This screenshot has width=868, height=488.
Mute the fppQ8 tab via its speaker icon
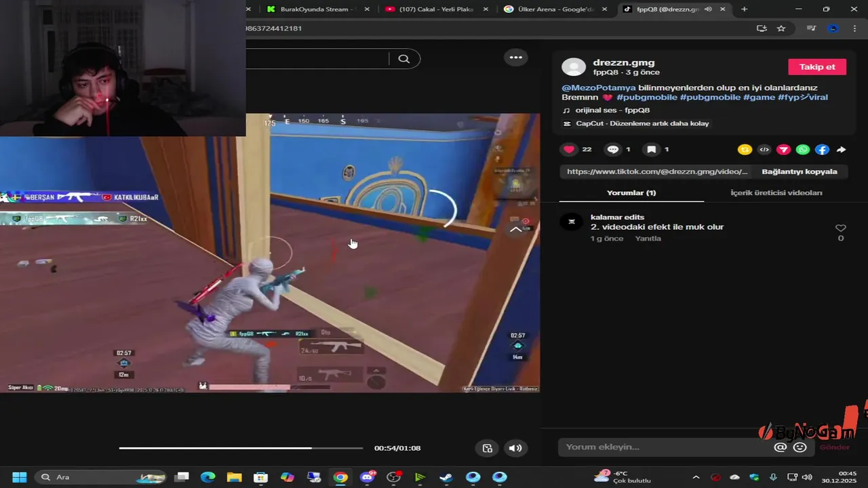tap(708, 9)
